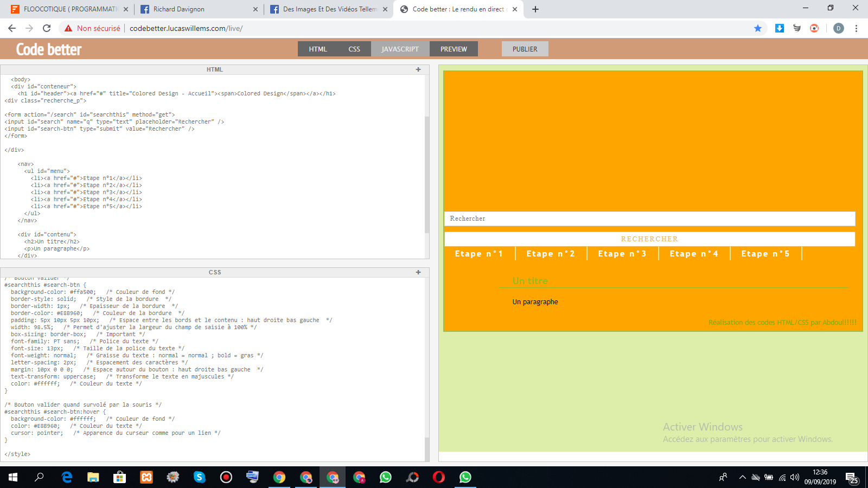Open Chrome three-dot menu
Image resolution: width=868 pixels, height=488 pixels.
pos(856,28)
